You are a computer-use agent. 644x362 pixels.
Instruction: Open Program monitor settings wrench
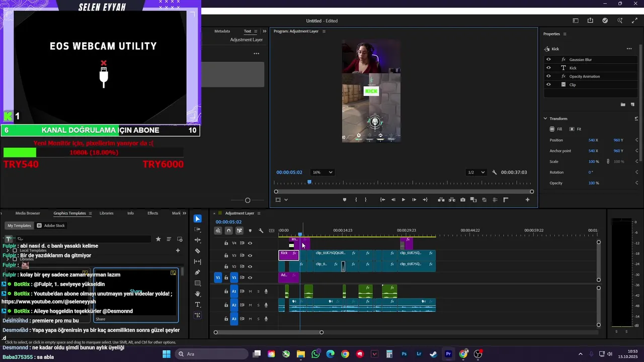pyautogui.click(x=494, y=172)
